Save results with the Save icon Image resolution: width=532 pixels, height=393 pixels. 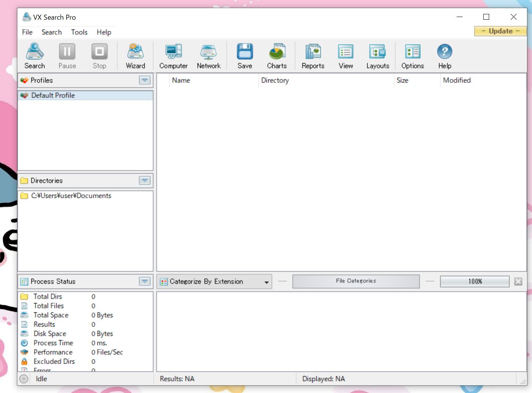pyautogui.click(x=245, y=51)
